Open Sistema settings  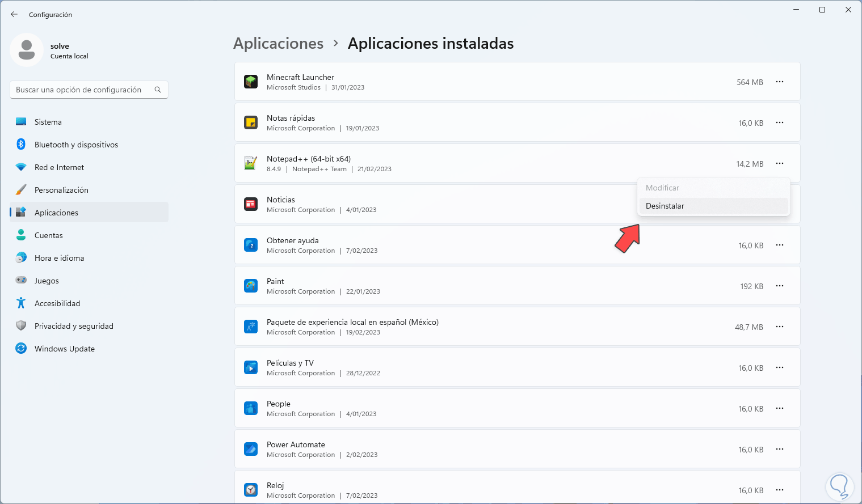[89, 122]
